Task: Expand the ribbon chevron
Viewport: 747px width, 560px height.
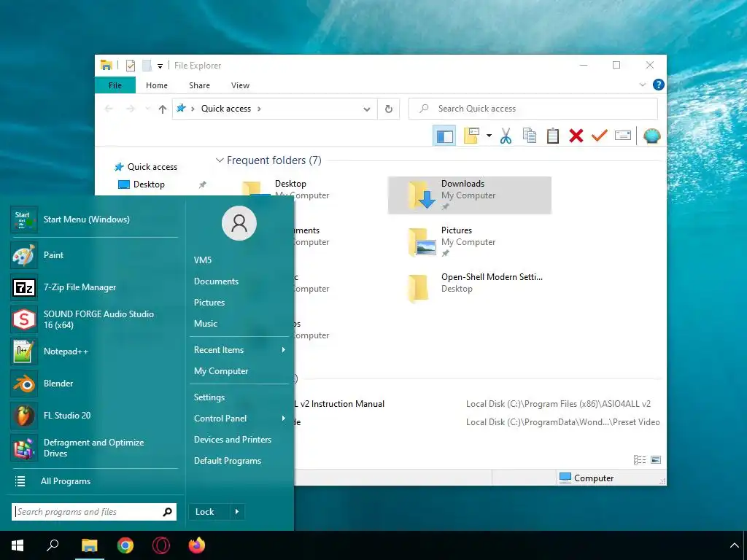Action: [642, 85]
